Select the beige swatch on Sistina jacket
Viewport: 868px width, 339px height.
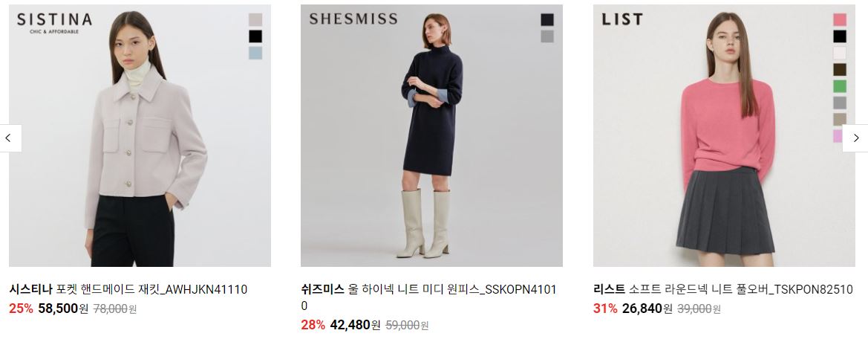click(x=255, y=20)
